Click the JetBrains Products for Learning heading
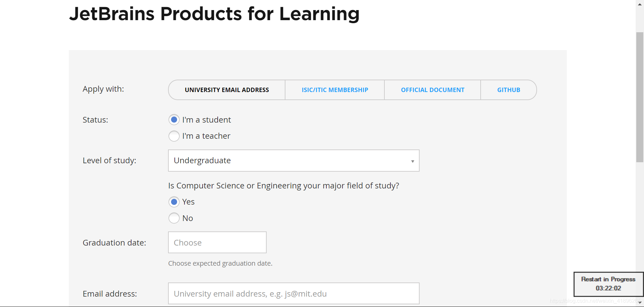The width and height of the screenshot is (644, 307). (x=214, y=14)
